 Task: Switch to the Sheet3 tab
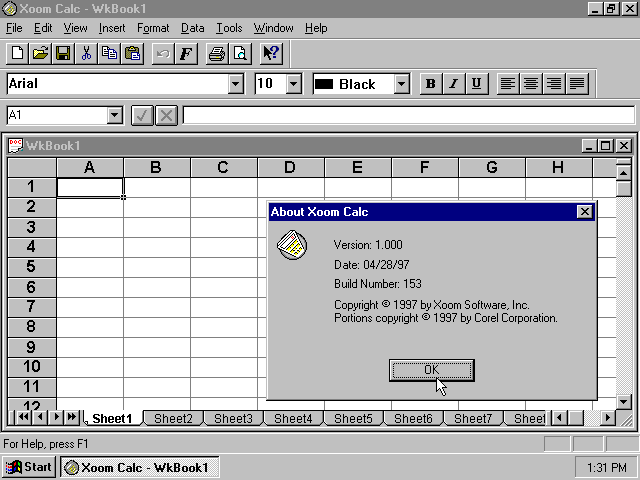[233, 419]
